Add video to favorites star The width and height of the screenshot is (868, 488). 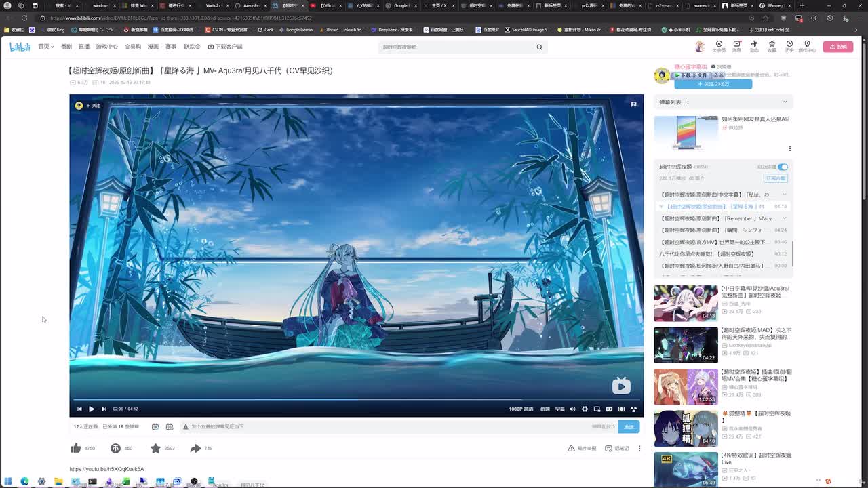155,448
